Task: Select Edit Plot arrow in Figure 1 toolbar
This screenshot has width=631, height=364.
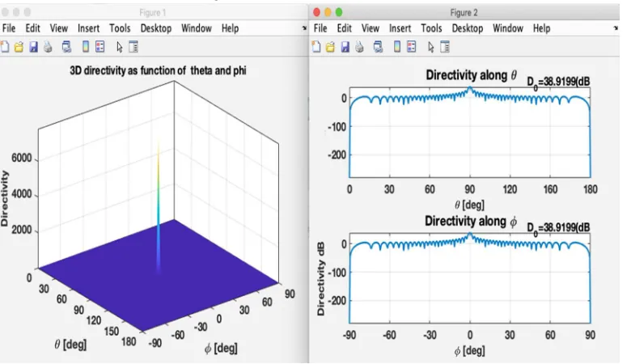Action: (119, 47)
